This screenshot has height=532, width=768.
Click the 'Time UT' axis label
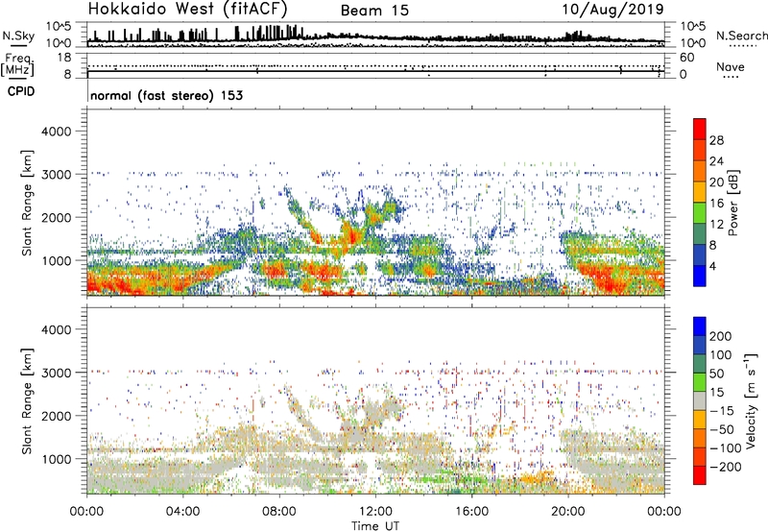coord(375,525)
